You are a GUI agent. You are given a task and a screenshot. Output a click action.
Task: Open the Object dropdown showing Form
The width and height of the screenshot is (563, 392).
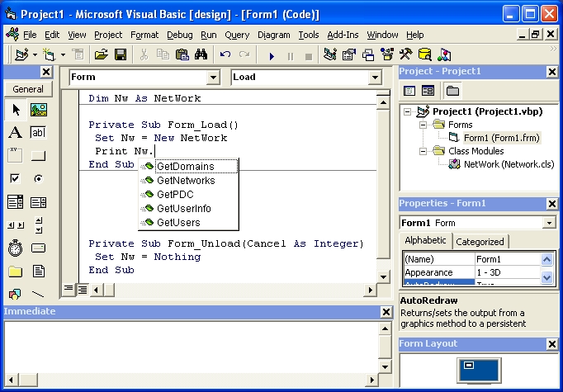click(213, 78)
